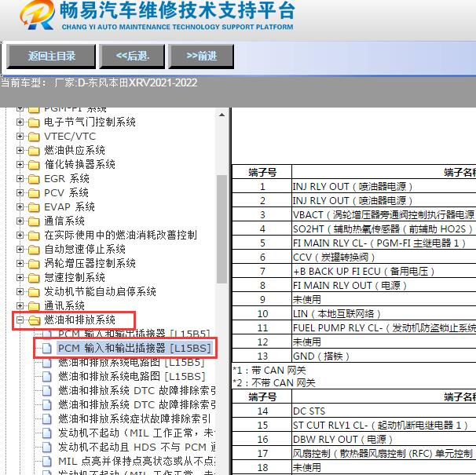Click document icon of 燃油和排放系统电路图 [L15B5]
476x475 pixels.
[47, 363]
